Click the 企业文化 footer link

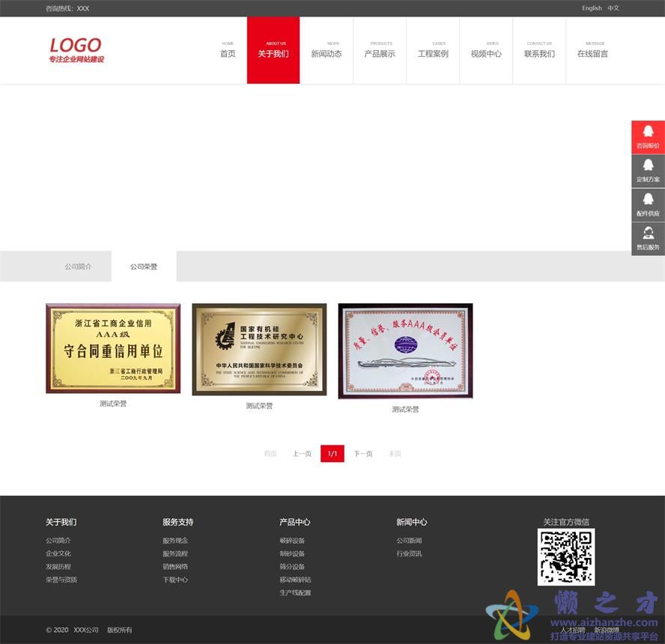click(x=58, y=553)
